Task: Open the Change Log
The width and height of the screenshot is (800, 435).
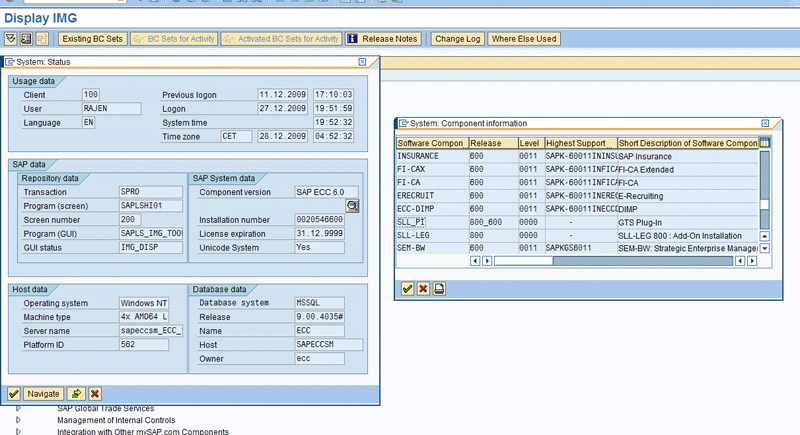Action: tap(458, 39)
